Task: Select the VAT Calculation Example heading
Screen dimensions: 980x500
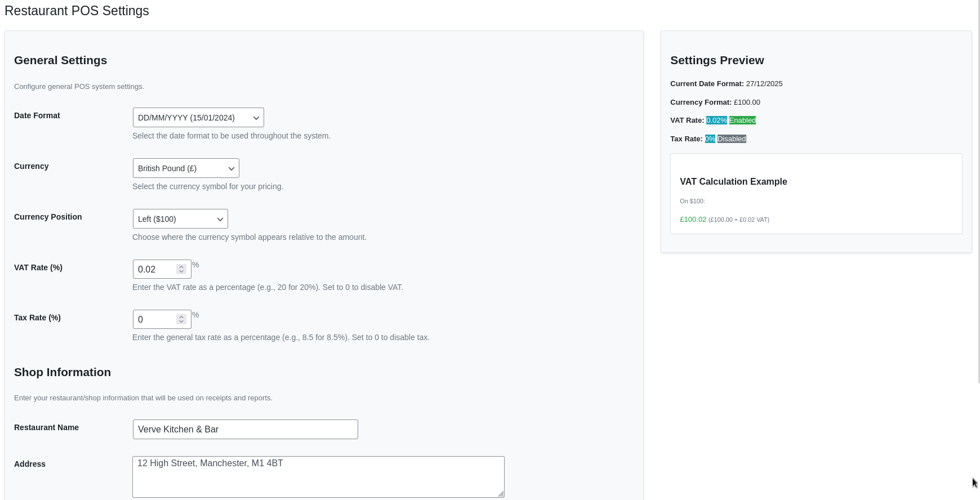Action: tap(733, 181)
